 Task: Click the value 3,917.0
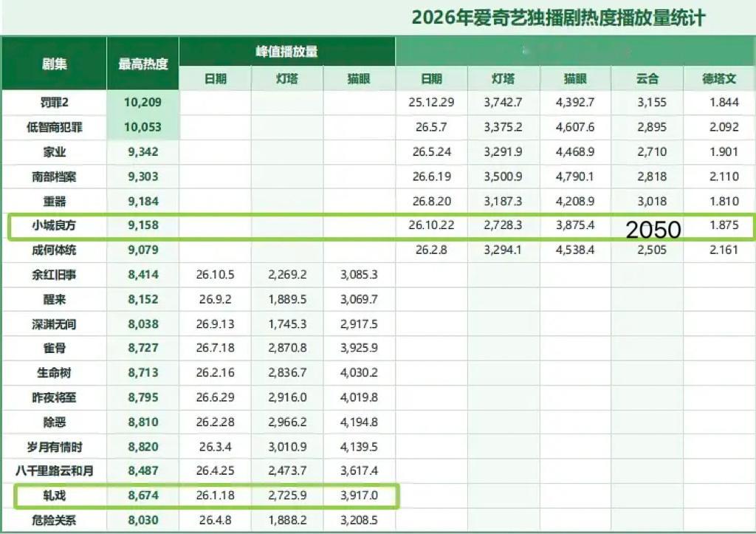(x=359, y=496)
